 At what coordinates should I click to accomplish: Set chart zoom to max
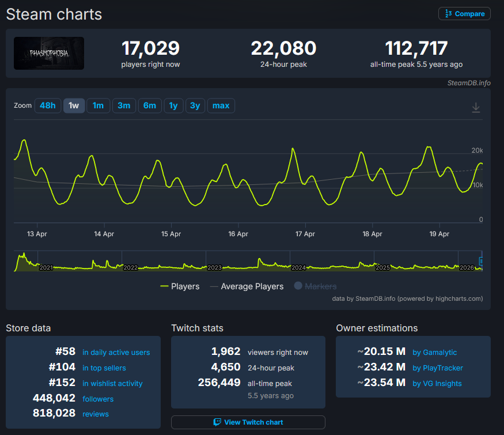221,105
